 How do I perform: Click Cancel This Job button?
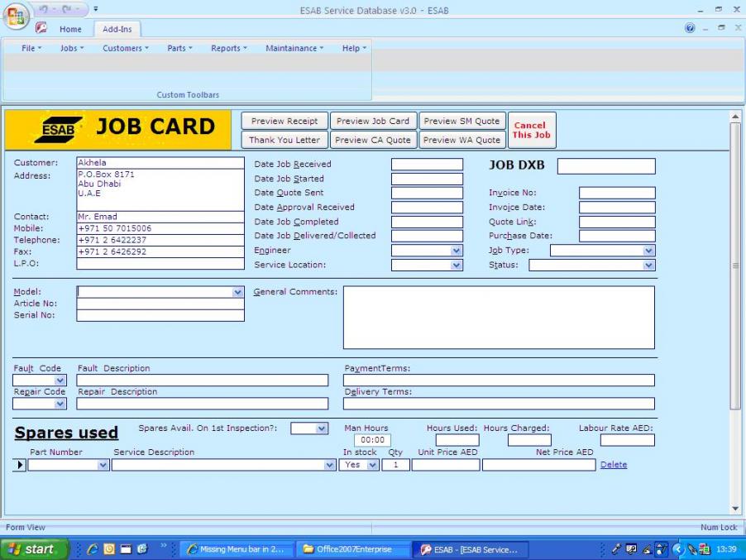coord(532,130)
